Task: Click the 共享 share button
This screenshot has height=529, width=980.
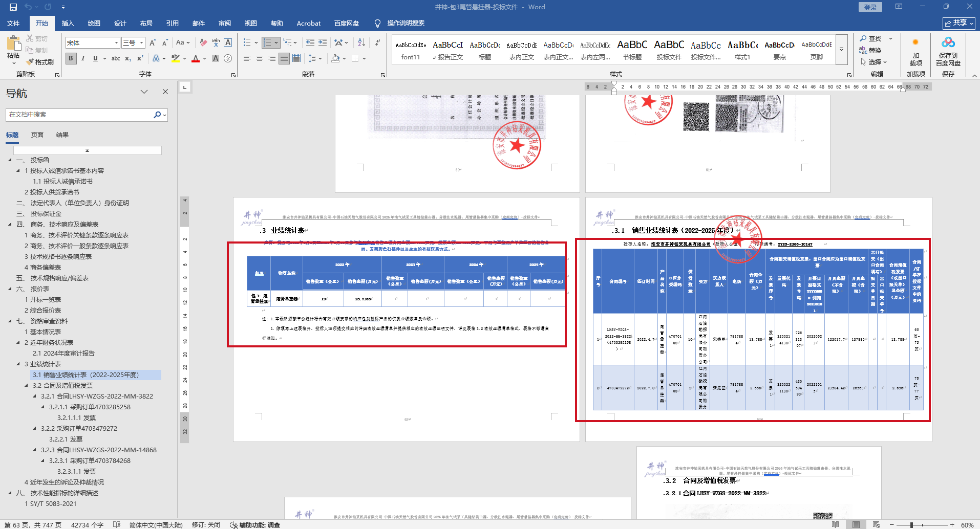Action: tap(958, 23)
